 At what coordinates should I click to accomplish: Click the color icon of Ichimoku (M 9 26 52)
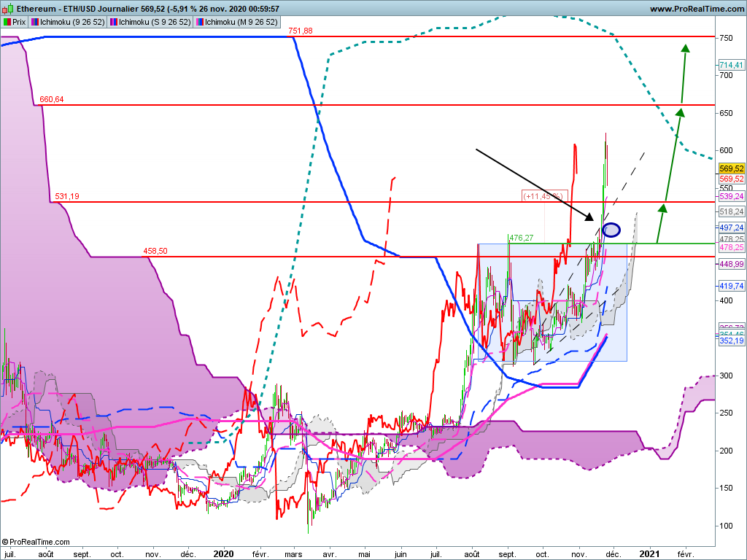point(200,22)
